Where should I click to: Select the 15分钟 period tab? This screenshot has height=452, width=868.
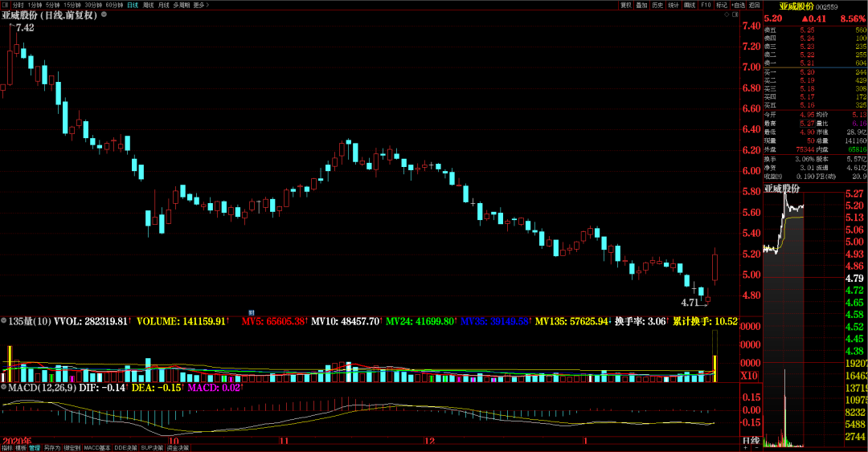point(72,5)
